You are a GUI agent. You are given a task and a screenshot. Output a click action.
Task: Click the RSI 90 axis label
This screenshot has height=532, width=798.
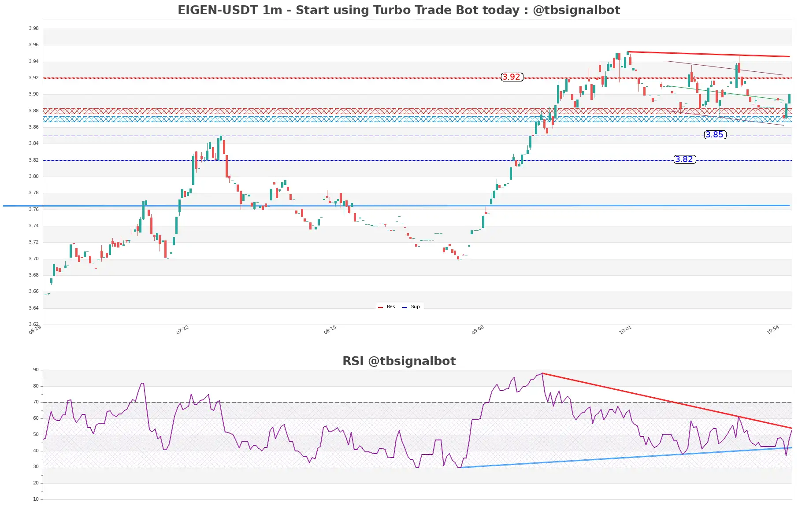[36, 370]
